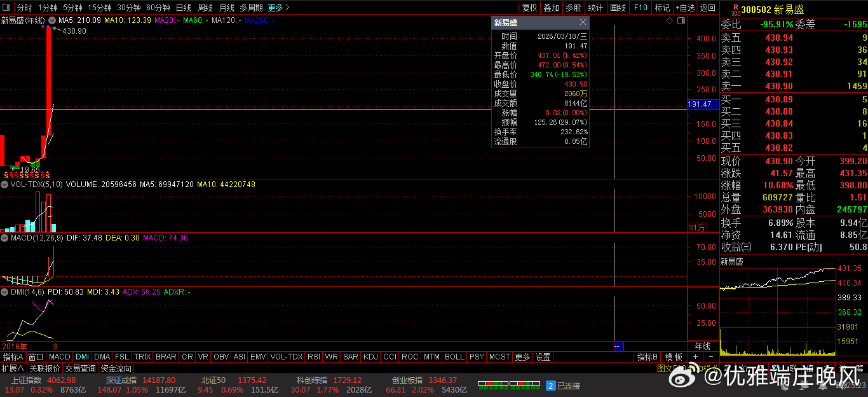The height and width of the screenshot is (397, 868).
Task: Switch indicator to MACD
Action: coord(60,357)
